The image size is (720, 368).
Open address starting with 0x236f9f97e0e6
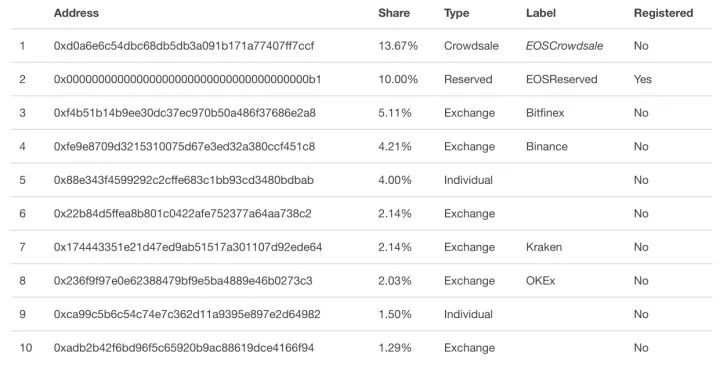tap(183, 280)
